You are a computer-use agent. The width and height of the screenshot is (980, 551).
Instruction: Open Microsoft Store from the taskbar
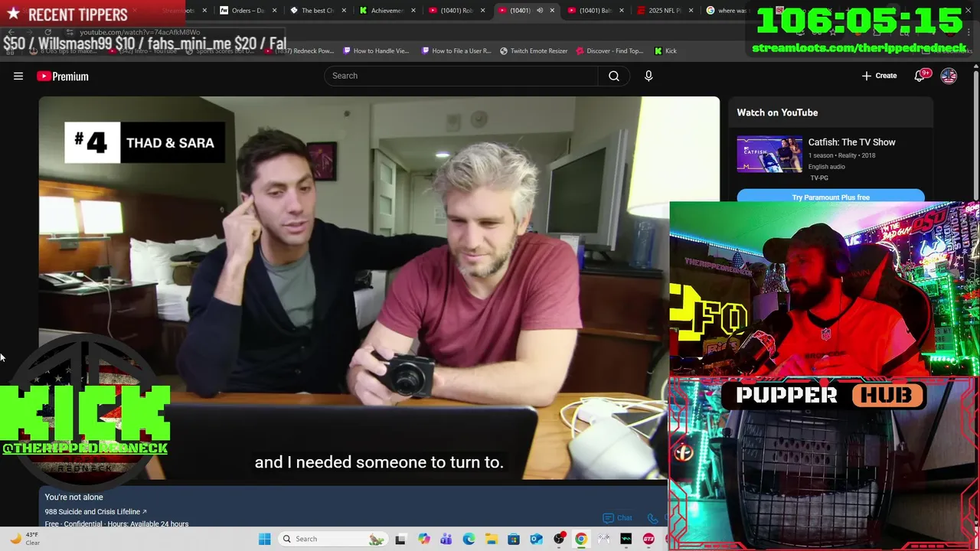click(x=514, y=539)
